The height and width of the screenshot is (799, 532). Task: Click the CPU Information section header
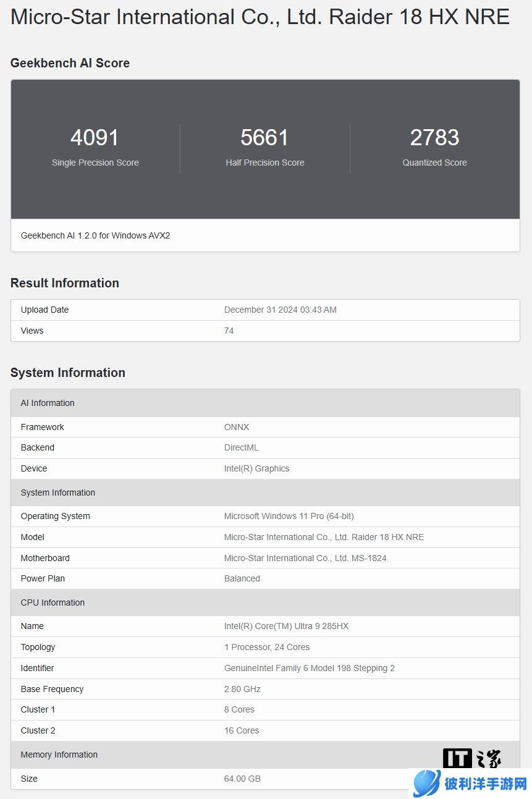tap(53, 602)
